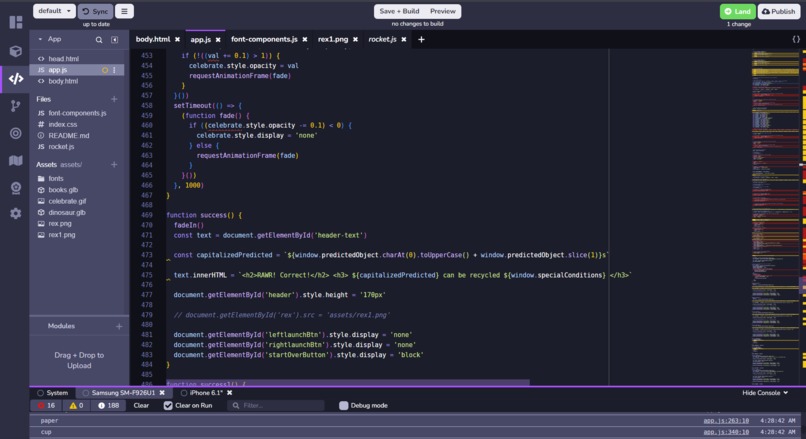Switch to the rocket.js tab
The image size is (806, 439).
click(382, 39)
